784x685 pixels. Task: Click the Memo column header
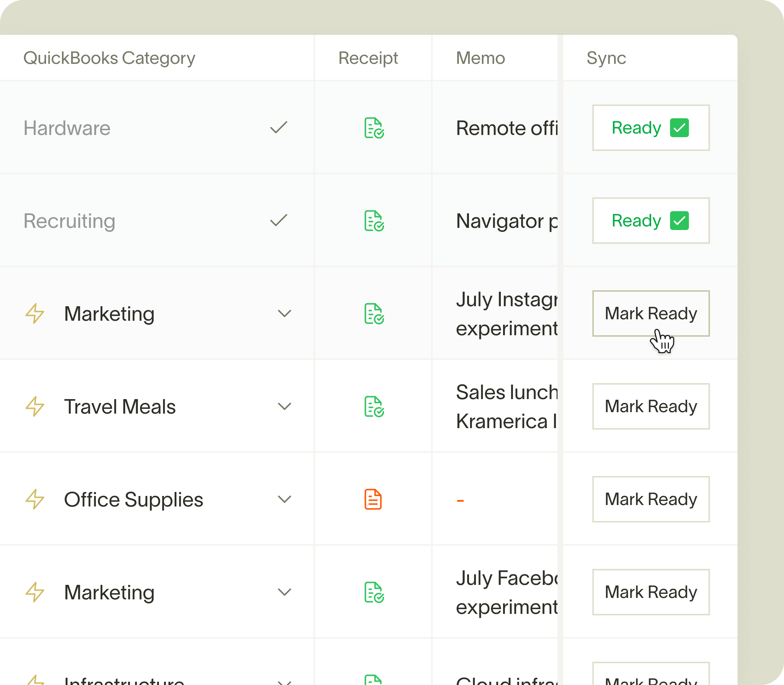point(480,58)
